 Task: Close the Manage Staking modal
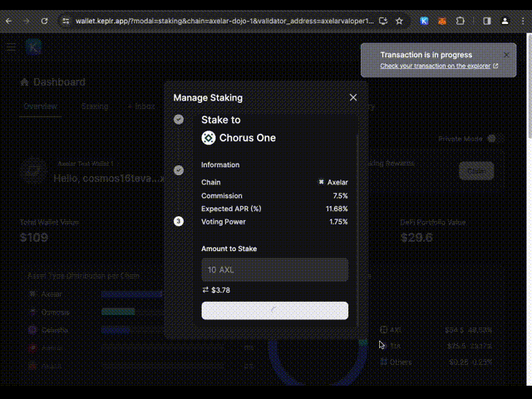pos(353,98)
